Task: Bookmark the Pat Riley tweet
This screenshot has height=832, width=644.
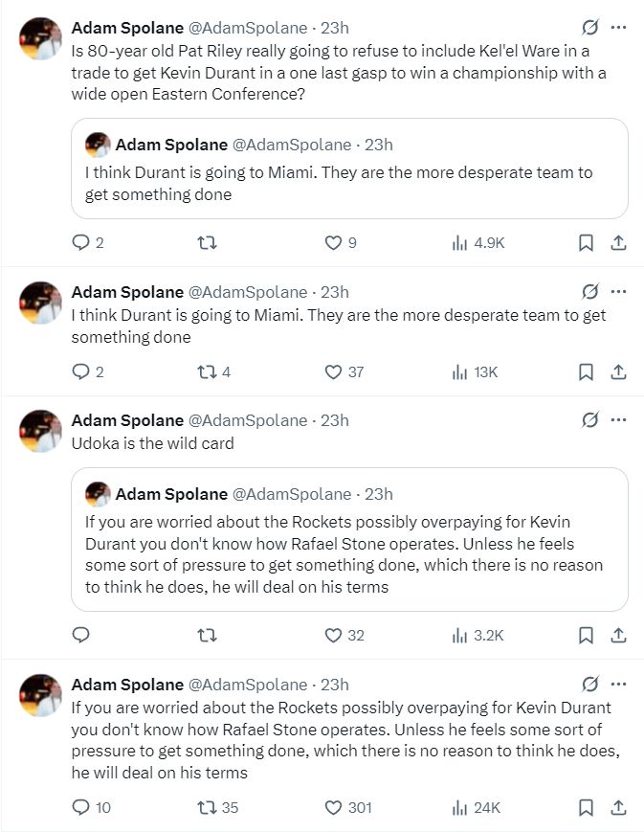Action: 586,243
